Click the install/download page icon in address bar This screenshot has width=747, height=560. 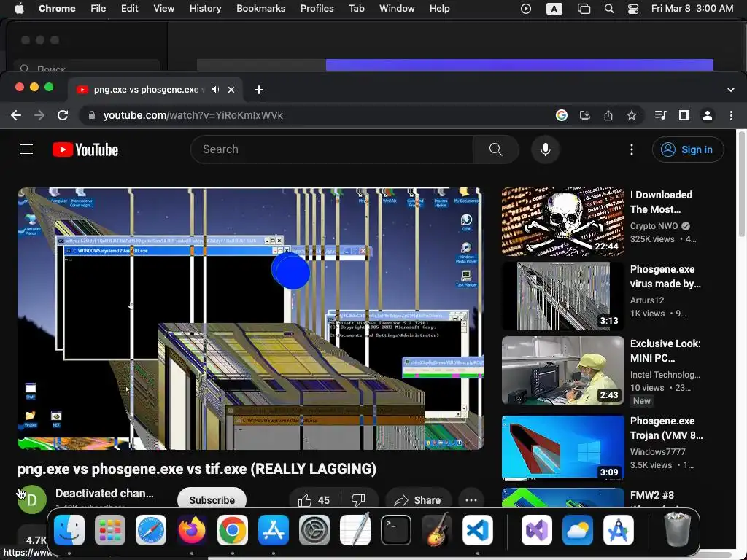point(585,115)
